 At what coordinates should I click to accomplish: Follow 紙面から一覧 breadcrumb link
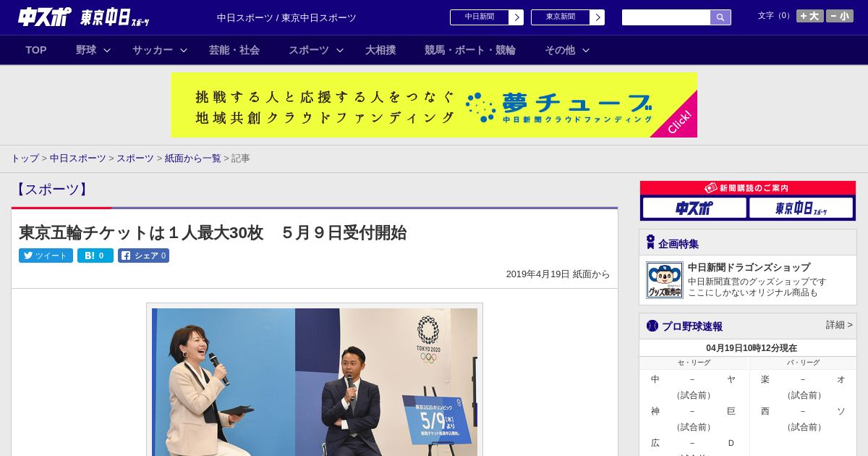coord(193,159)
